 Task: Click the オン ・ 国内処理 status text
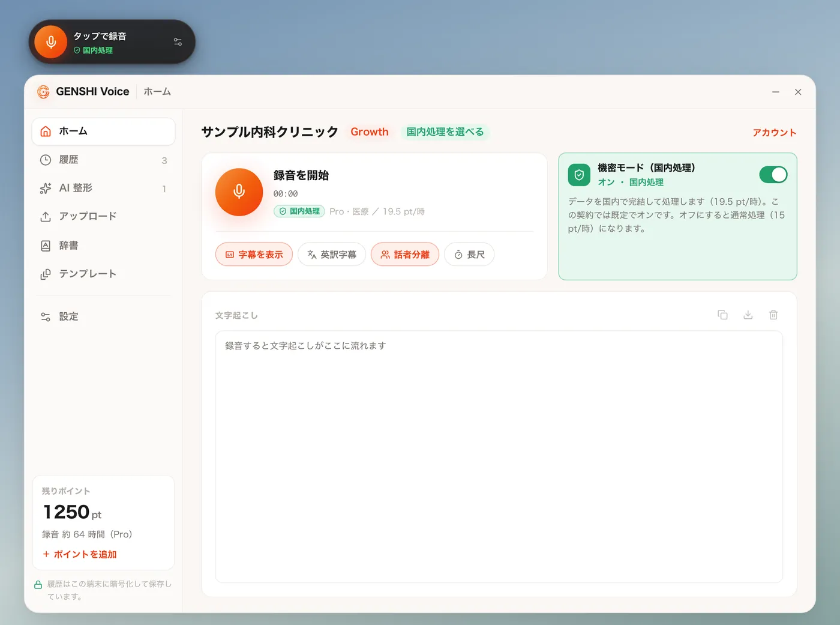point(631,182)
